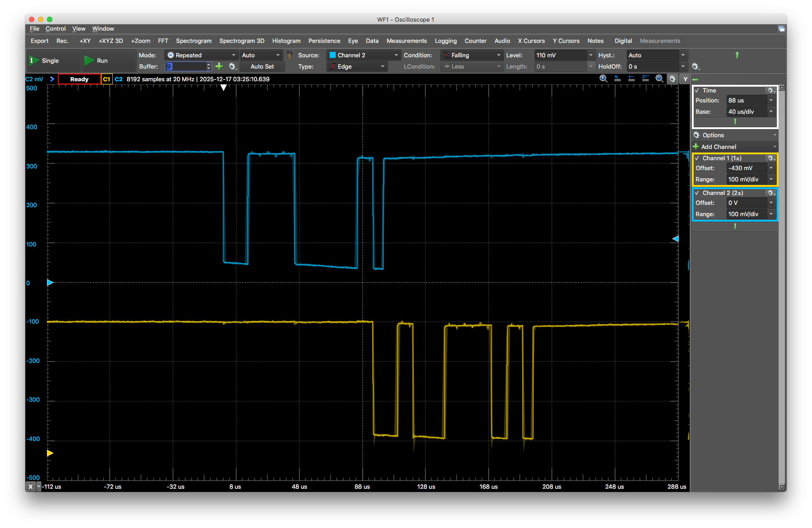This screenshot has height=528, width=812.
Task: Open the Buffer gear settings icon
Action: coord(232,66)
